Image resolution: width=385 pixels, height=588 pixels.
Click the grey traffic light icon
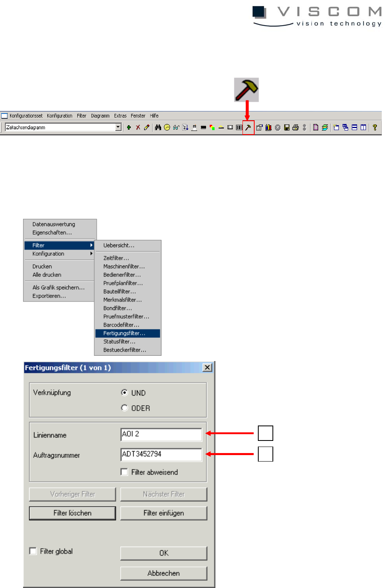point(304,127)
